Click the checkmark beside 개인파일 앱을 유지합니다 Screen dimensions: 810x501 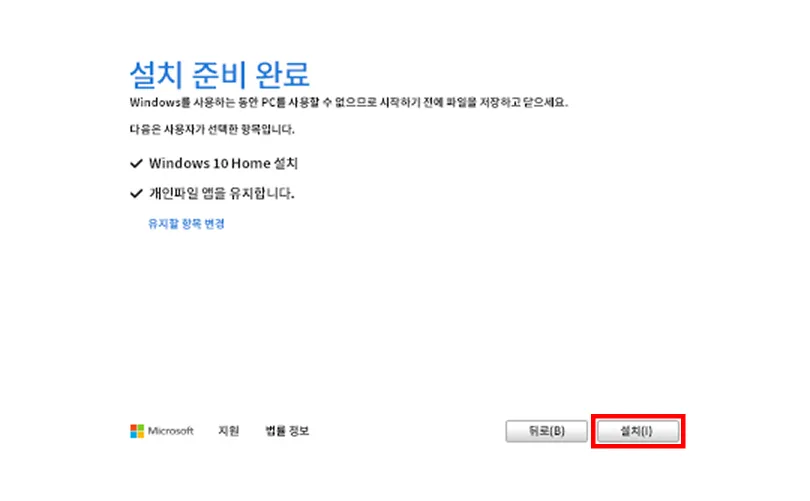click(x=136, y=193)
